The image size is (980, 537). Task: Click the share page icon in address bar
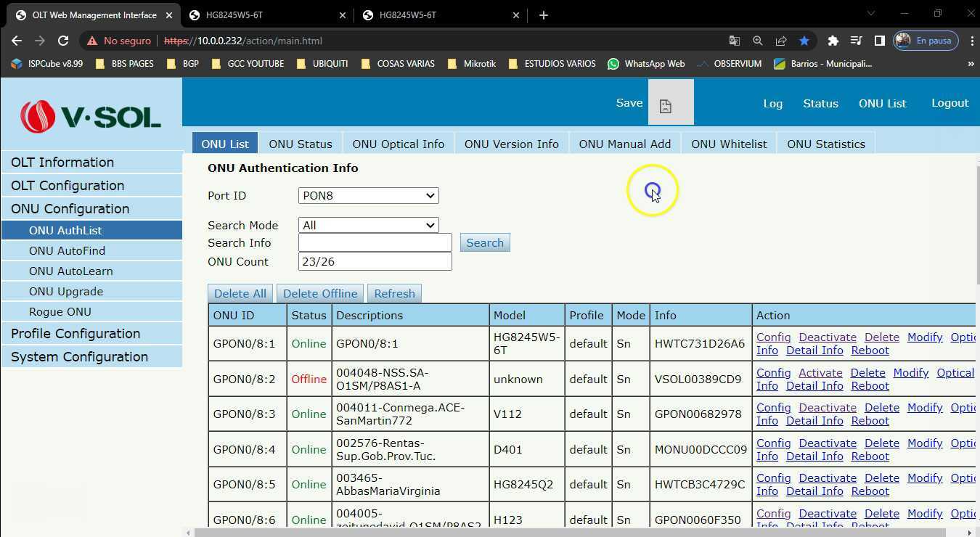[780, 41]
